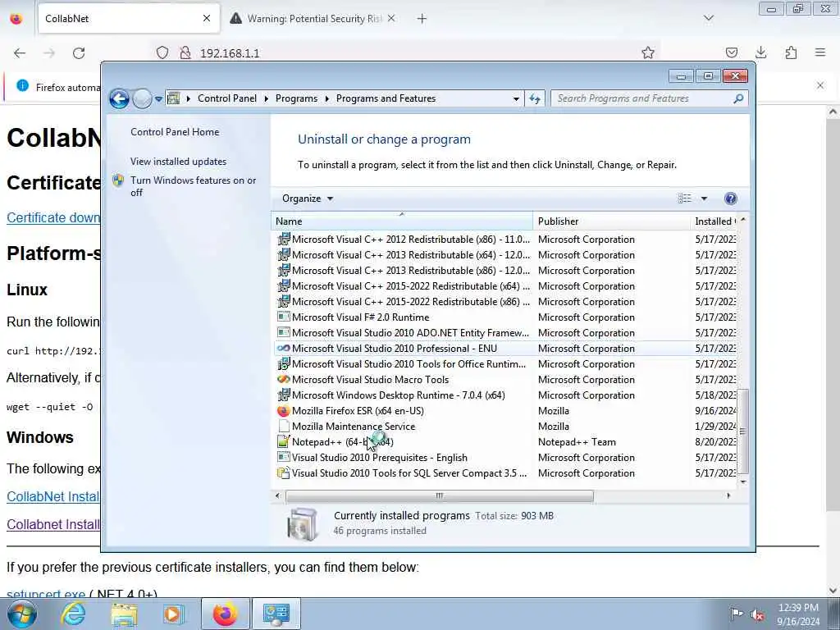Sort by the Installed On column header
The width and height of the screenshot is (840, 630).
point(714,221)
